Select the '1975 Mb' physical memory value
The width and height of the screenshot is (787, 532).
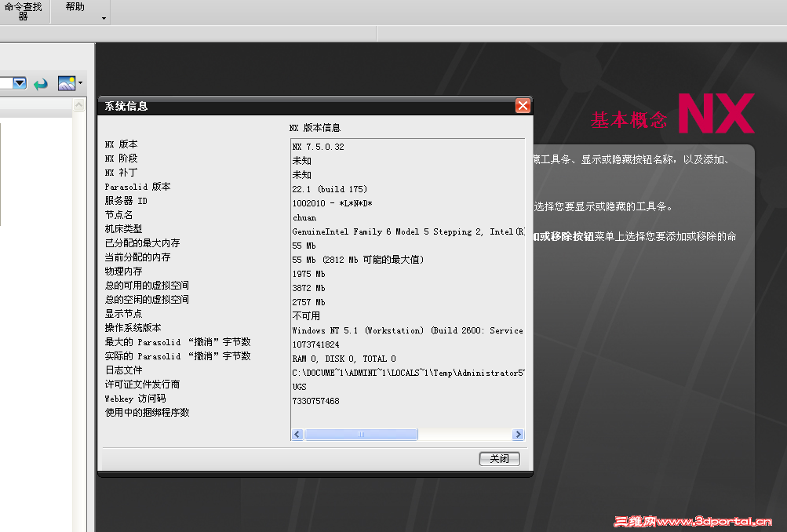(308, 274)
